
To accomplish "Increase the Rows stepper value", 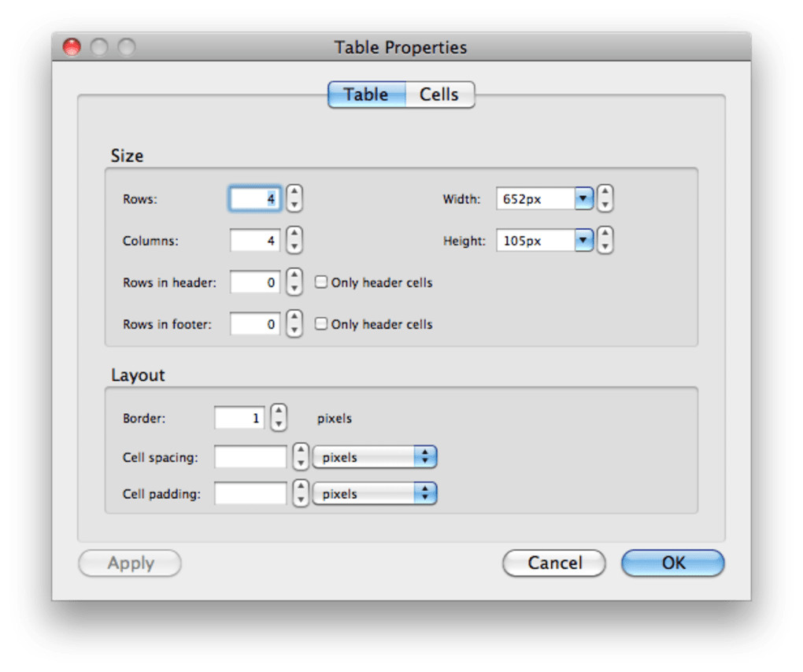I will pos(294,192).
